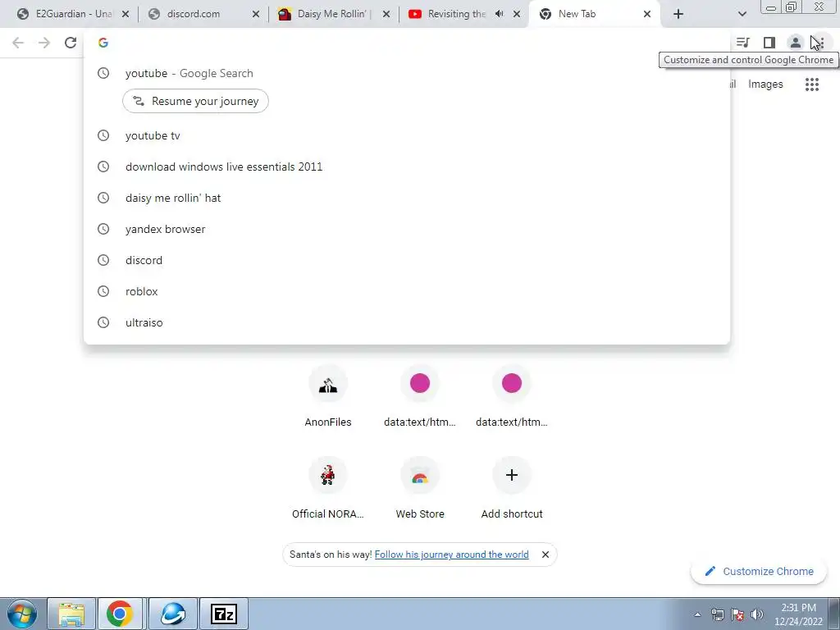Image resolution: width=840 pixels, height=630 pixels.
Task: Click the Add shortcut button
Action: [x=512, y=489]
